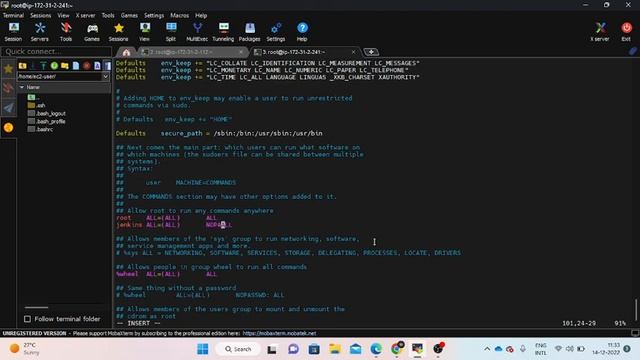Open the Tools toolbar icon
The height and width of the screenshot is (360, 640).
pos(66,32)
